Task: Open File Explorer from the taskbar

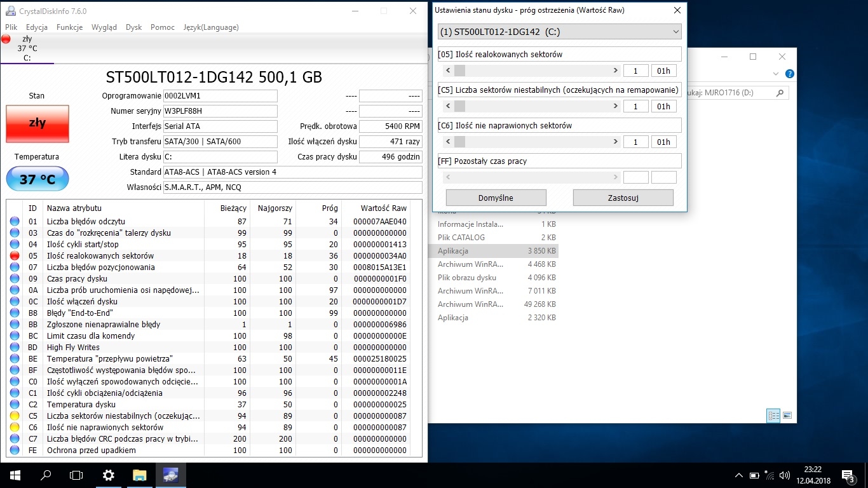Action: coord(139,475)
